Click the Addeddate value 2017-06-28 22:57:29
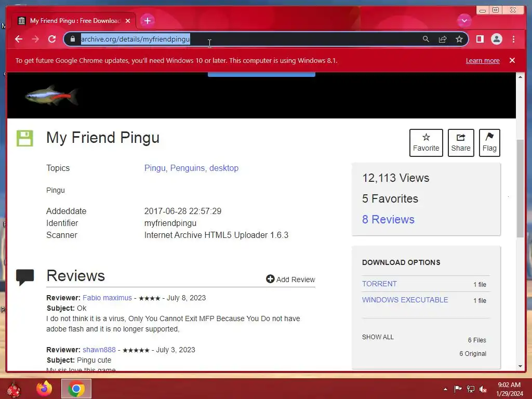Image resolution: width=532 pixels, height=399 pixels. (x=182, y=211)
